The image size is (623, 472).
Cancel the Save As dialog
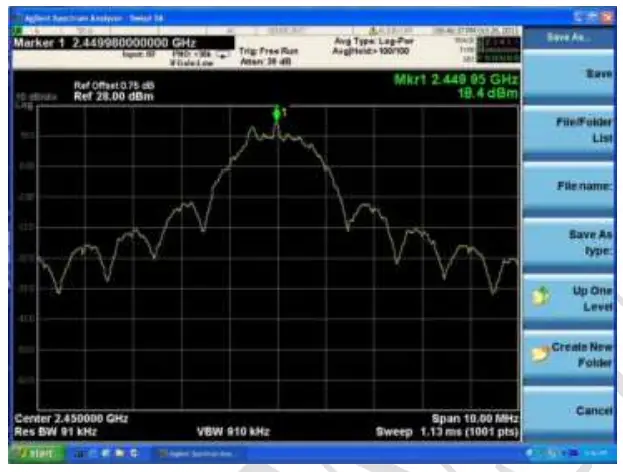coord(568,411)
